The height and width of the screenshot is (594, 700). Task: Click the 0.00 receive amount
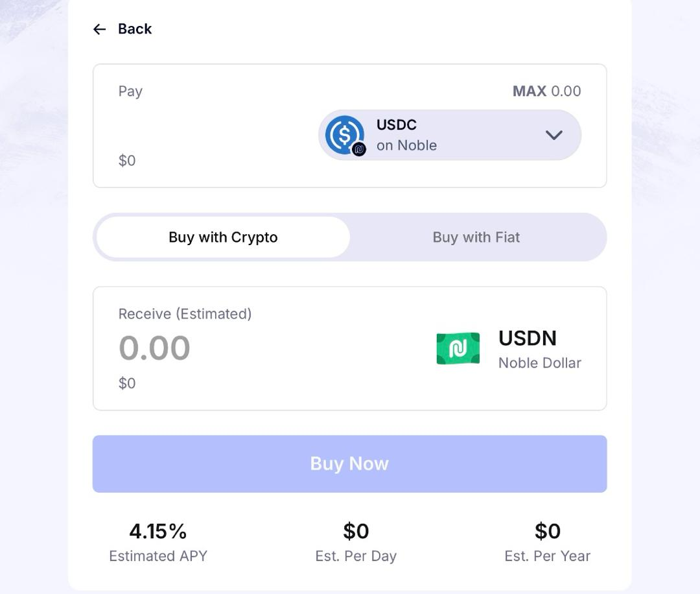[155, 348]
